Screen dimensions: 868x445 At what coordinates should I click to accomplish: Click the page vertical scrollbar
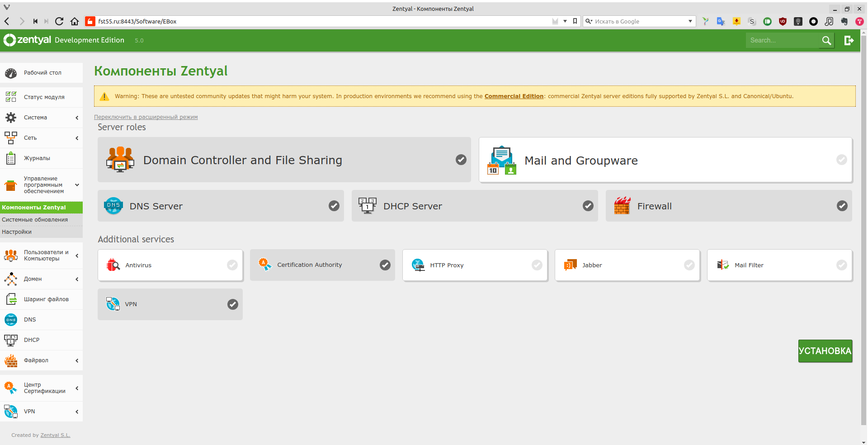(864, 231)
